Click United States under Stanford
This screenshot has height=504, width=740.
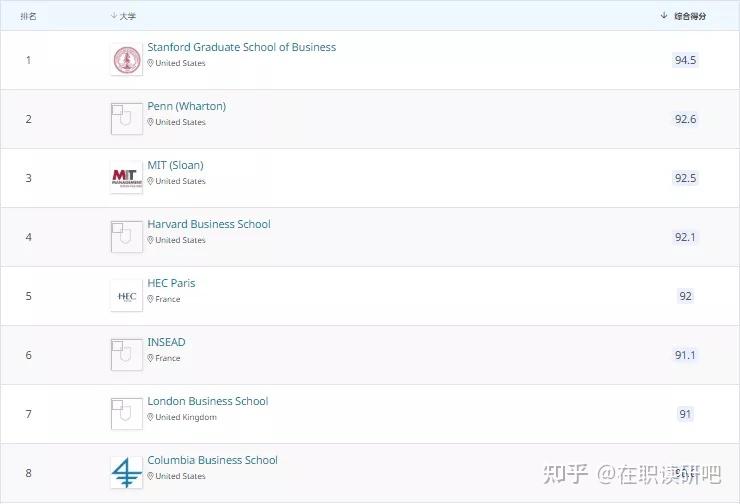click(180, 63)
